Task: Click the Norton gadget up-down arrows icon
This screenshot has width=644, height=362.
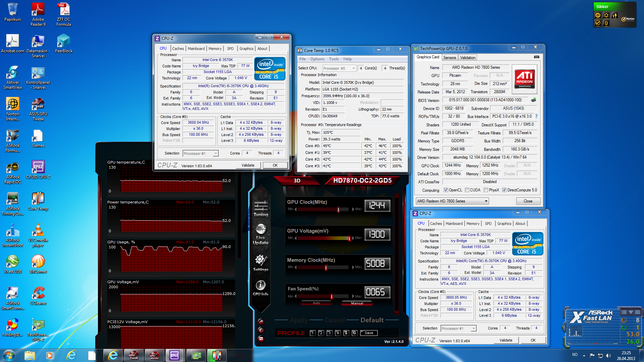Action: click(606, 23)
